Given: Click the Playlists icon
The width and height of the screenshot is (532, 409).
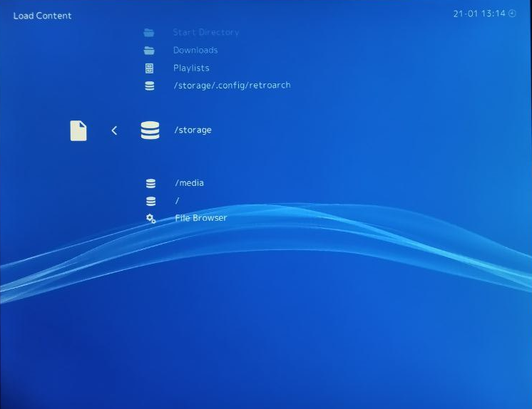Looking at the screenshot, I should pos(149,68).
